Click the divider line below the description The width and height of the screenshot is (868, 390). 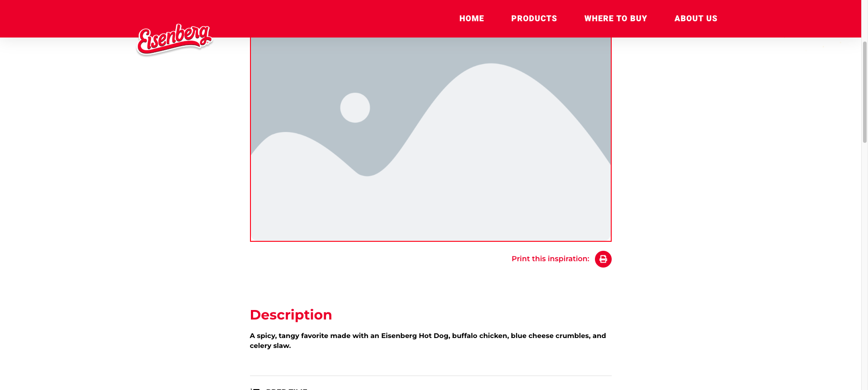(430, 376)
